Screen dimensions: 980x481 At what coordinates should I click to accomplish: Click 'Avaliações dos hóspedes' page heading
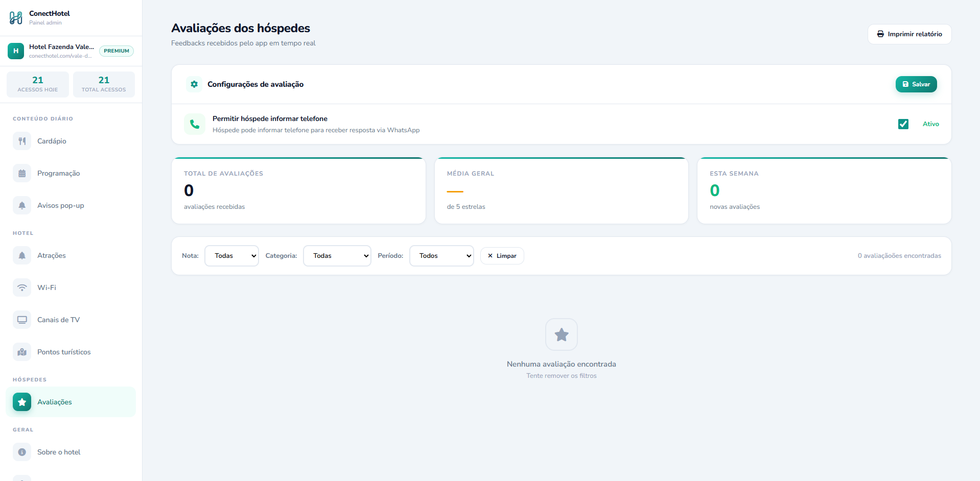(241, 28)
